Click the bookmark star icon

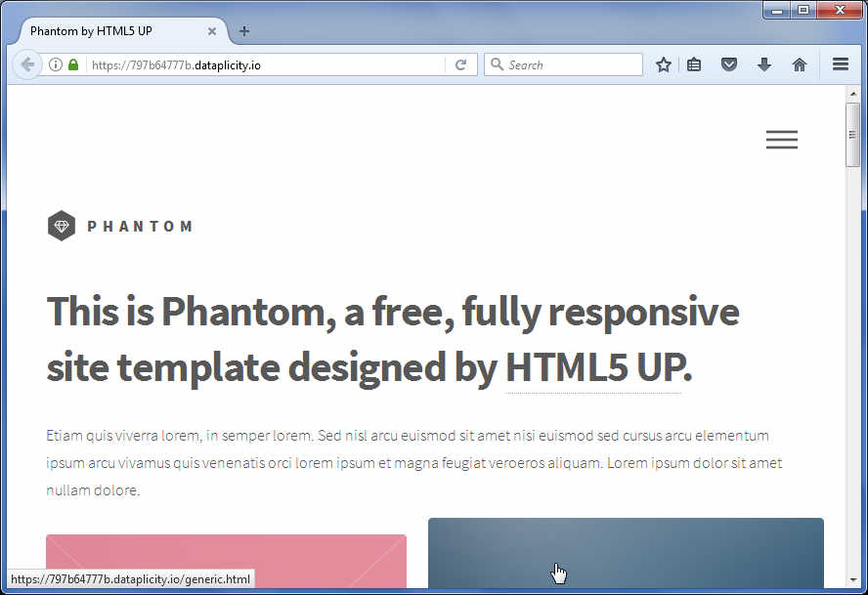coord(664,65)
